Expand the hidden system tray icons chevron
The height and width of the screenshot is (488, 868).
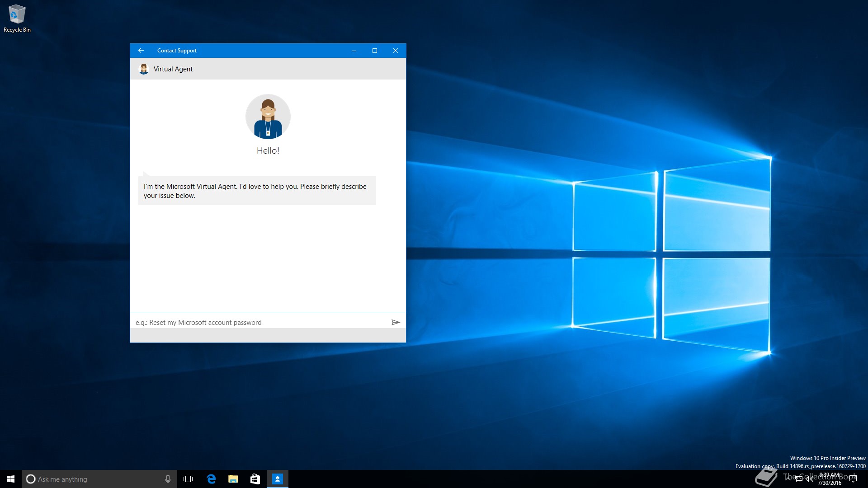click(x=788, y=479)
